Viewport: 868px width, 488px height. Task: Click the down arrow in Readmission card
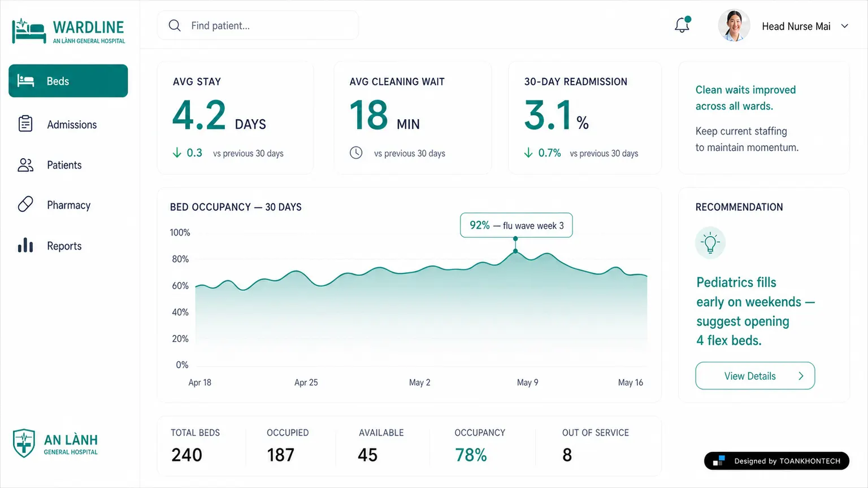(528, 152)
